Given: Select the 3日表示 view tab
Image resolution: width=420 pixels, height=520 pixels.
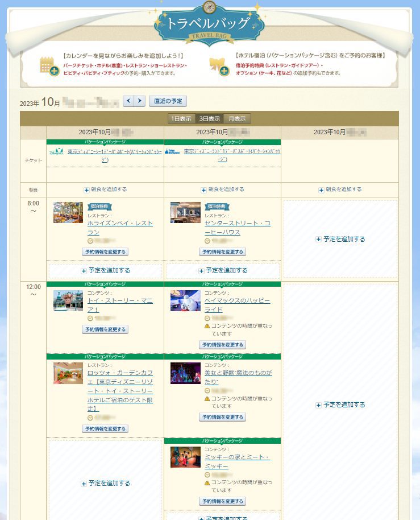Looking at the screenshot, I should pos(210,119).
